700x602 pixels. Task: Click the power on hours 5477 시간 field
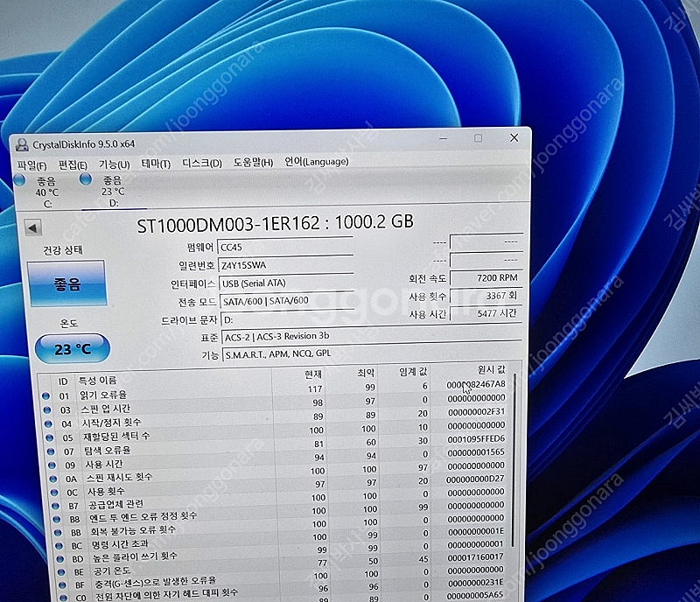[486, 313]
